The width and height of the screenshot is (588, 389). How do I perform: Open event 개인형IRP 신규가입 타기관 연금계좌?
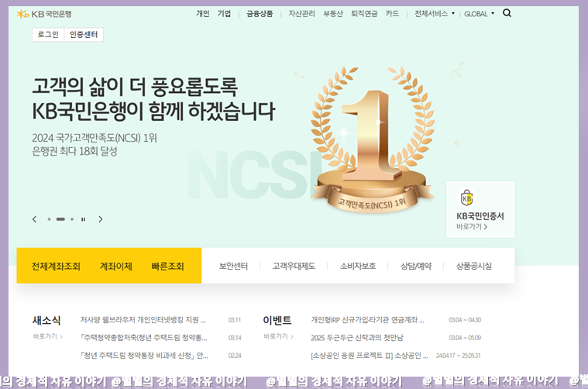[367, 319]
